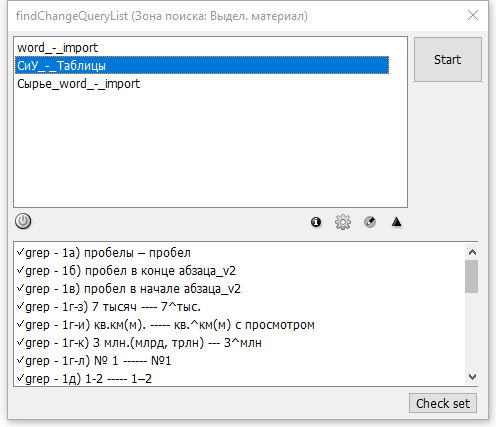496x427 pixels.
Task: Toggle checkmark for "1а) пробелы – пробел"
Action: point(20,252)
